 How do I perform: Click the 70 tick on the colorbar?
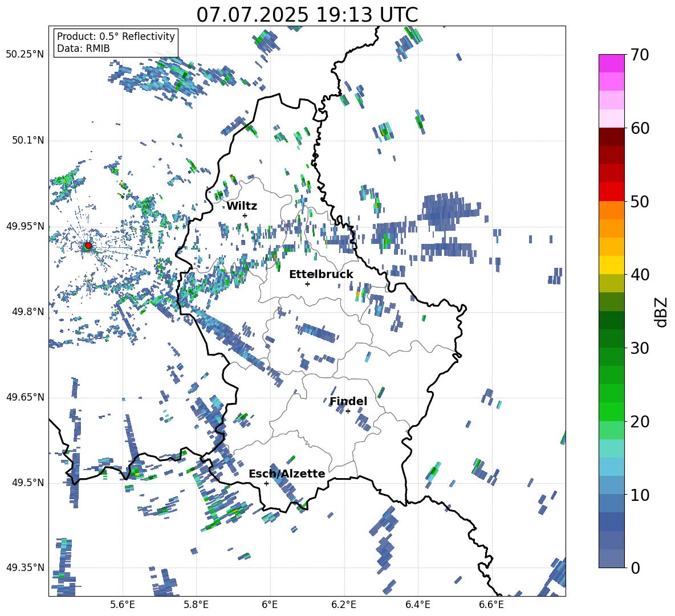point(640,55)
